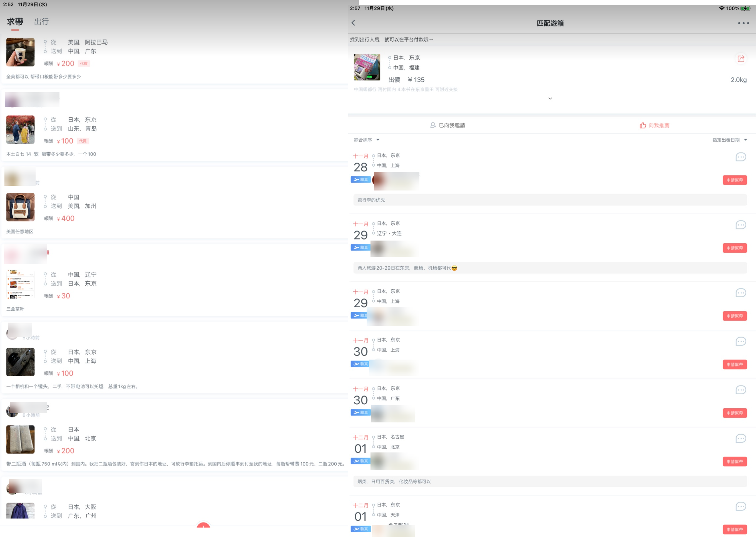Go back using the left chevron

(x=353, y=23)
